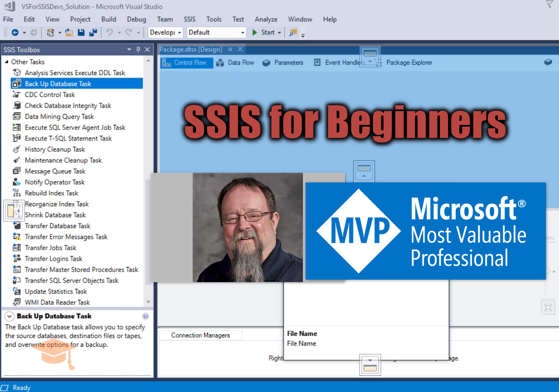Select Reorganize Index Task in the toolbox
The image size is (559, 392).
point(57,204)
